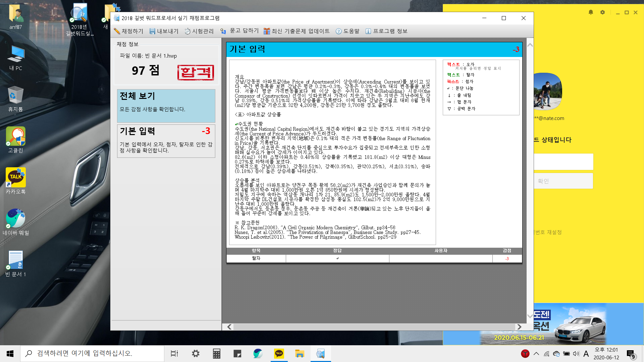The width and height of the screenshot is (644, 362).
Task: Click the KakaoTalk notification bell icon
Action: pyautogui.click(x=591, y=12)
